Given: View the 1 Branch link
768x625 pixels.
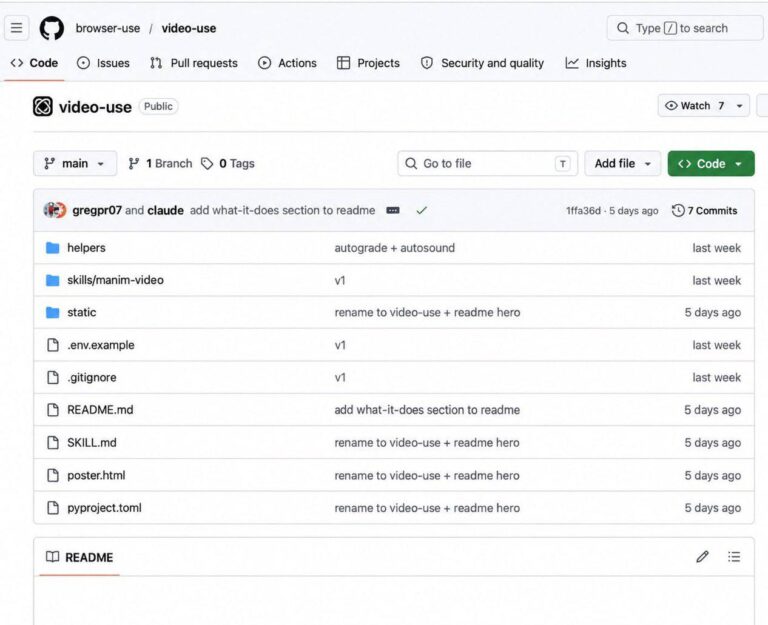Looking at the screenshot, I should [x=160, y=163].
